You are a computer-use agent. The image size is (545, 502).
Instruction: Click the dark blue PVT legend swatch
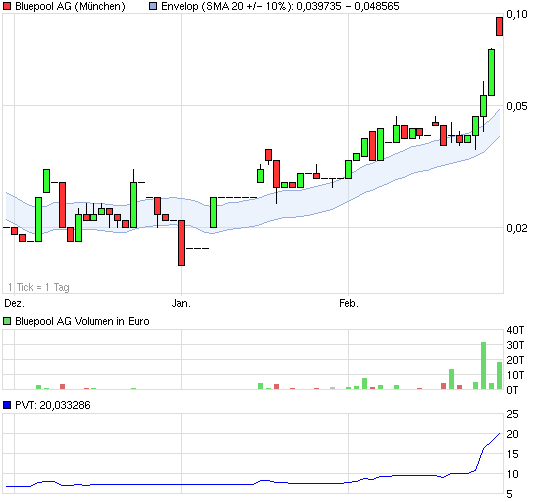point(7,405)
